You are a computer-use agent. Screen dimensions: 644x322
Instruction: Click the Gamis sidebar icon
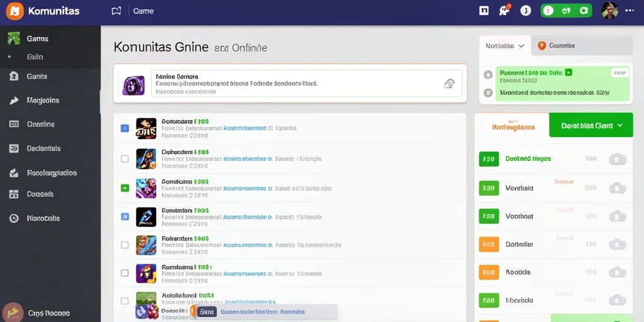pyautogui.click(x=14, y=76)
